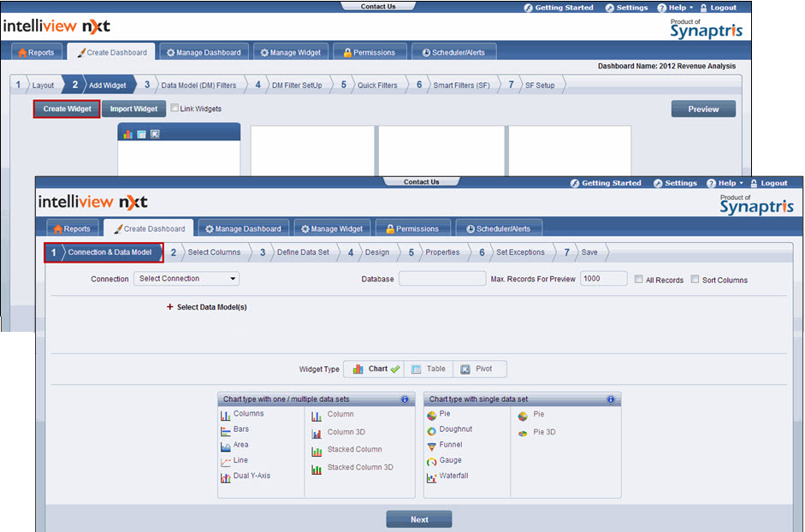The image size is (805, 532).
Task: Click Connection & Data Model step
Action: coord(104,252)
